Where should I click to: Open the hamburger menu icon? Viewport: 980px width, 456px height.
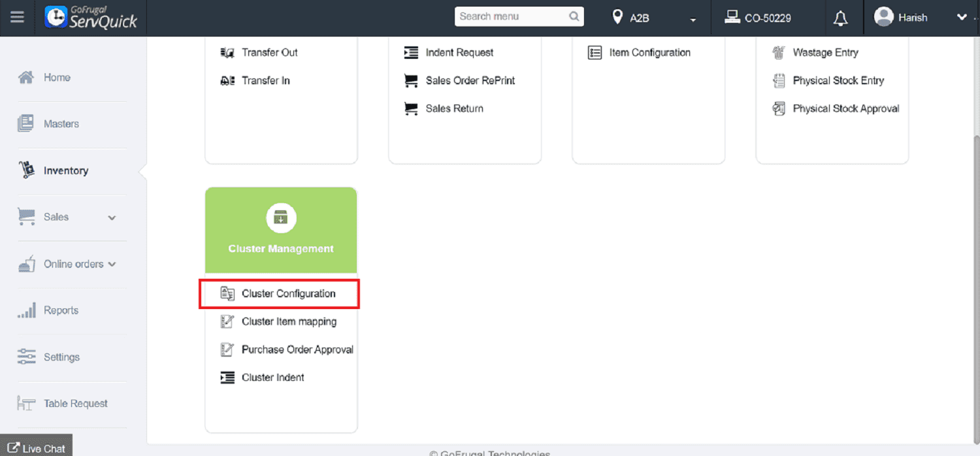tap(18, 18)
